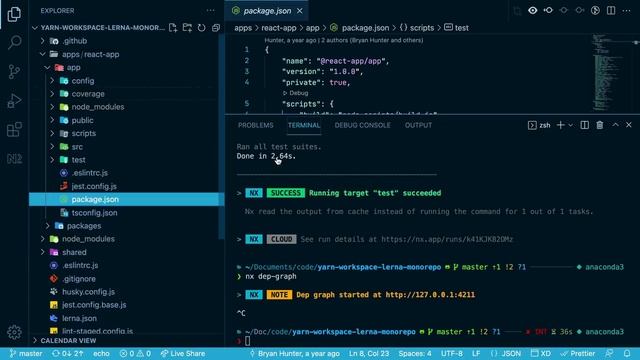Open the Search view in activity bar
640x360 pixels.
pos(14,42)
